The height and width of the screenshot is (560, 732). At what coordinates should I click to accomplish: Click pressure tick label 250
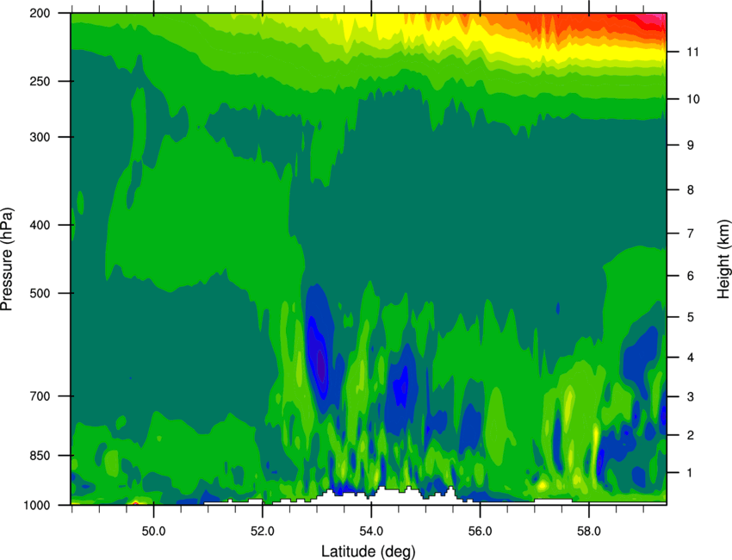coord(40,81)
